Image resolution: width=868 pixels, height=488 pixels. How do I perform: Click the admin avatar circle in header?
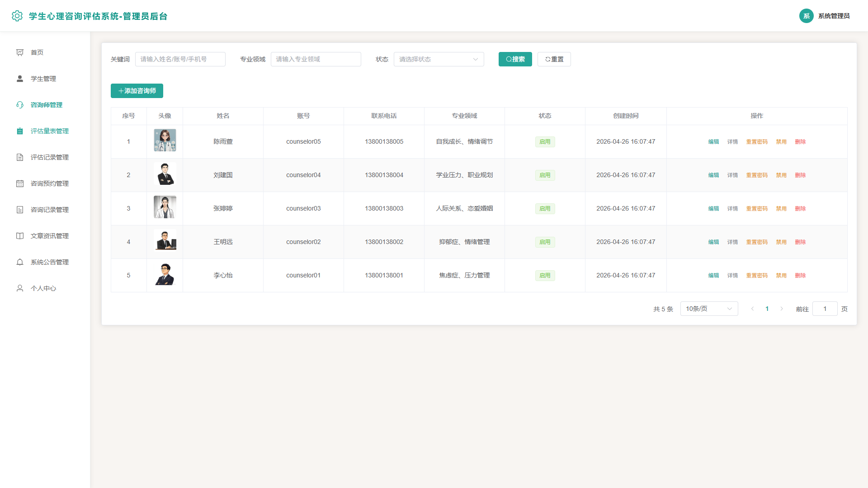click(807, 16)
